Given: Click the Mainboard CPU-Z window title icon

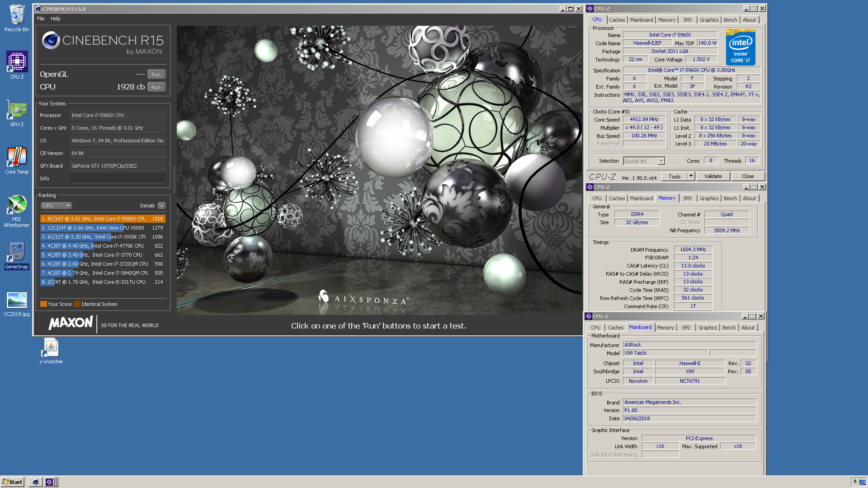Looking at the screenshot, I should point(589,316).
